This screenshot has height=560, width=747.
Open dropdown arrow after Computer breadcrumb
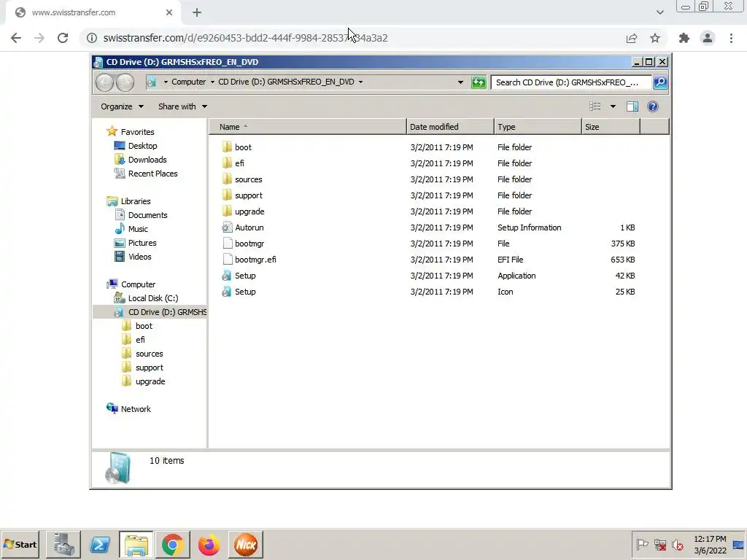pos(212,82)
